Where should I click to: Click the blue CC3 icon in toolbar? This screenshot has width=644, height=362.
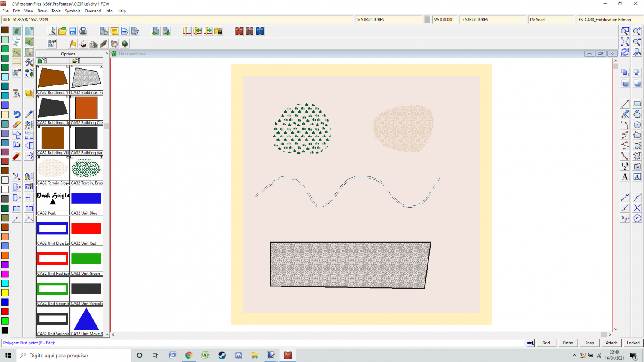pos(260,31)
